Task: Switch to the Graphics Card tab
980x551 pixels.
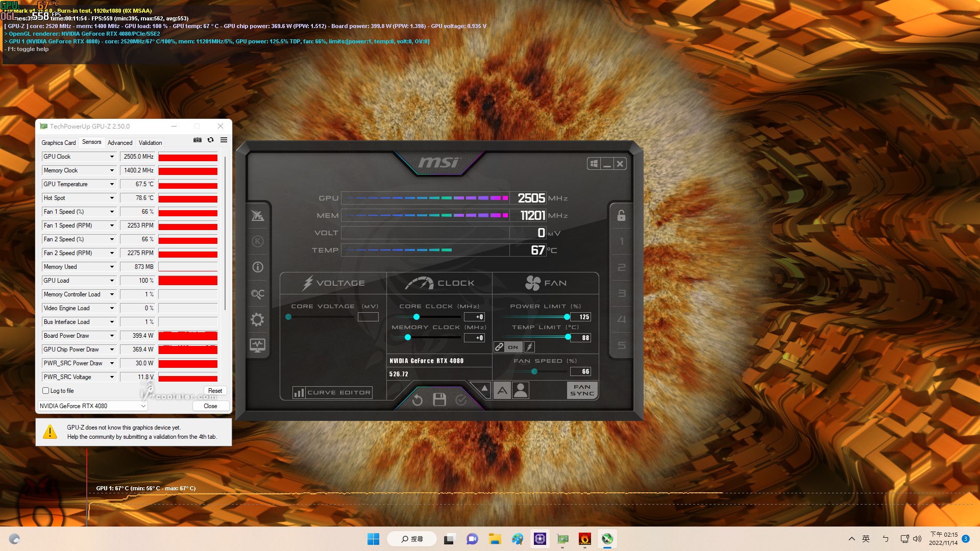Action: 59,143
